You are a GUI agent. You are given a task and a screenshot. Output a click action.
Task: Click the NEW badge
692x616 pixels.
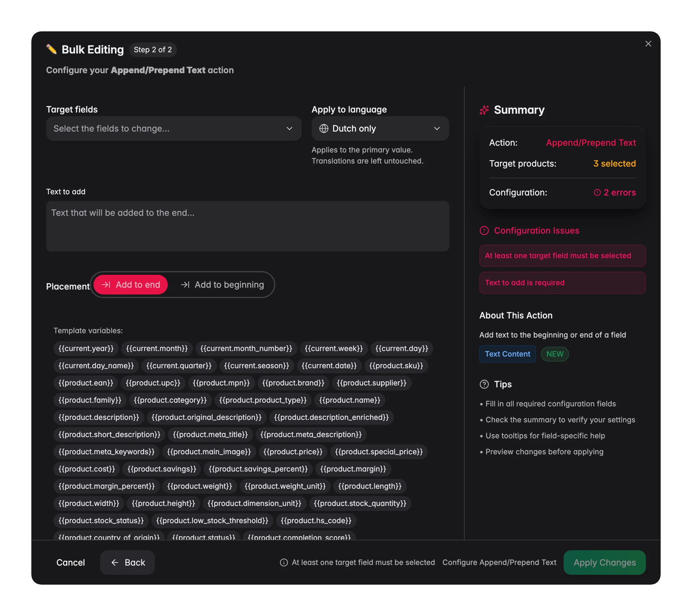(555, 354)
